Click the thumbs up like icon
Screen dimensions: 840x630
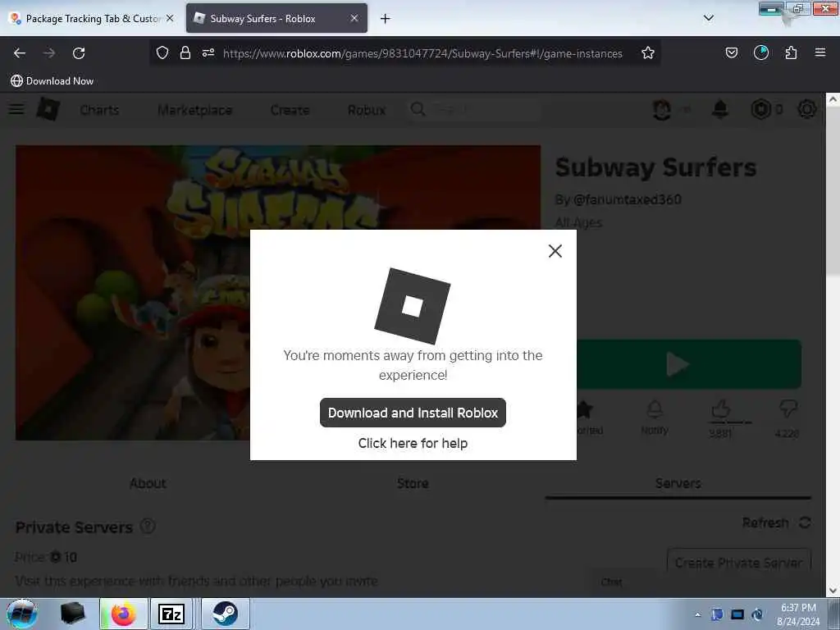pos(720,409)
